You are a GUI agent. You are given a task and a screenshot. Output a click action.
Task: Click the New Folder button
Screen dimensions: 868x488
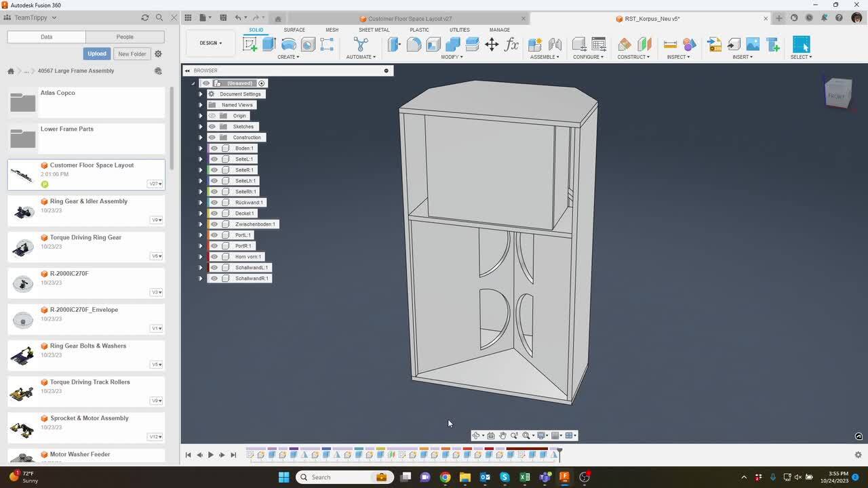pos(132,54)
